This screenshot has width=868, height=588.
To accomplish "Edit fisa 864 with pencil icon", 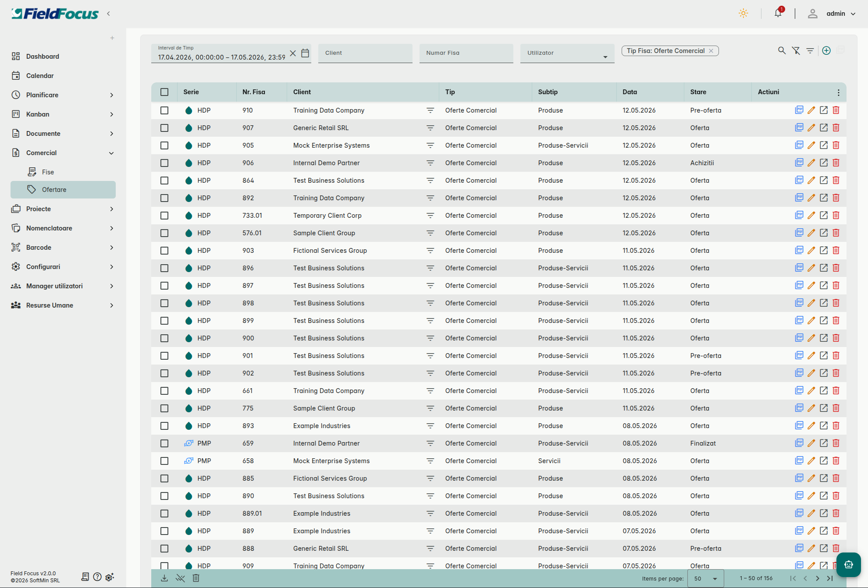I will click(x=811, y=180).
